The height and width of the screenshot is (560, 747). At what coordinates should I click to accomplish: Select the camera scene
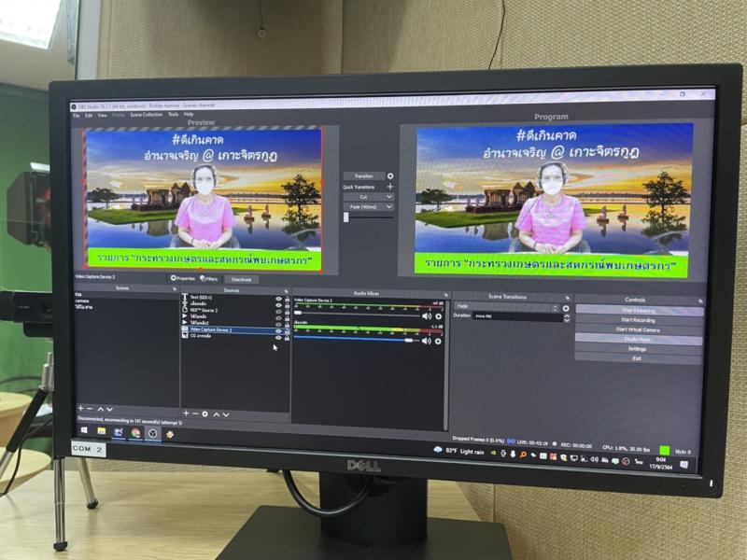(x=82, y=301)
